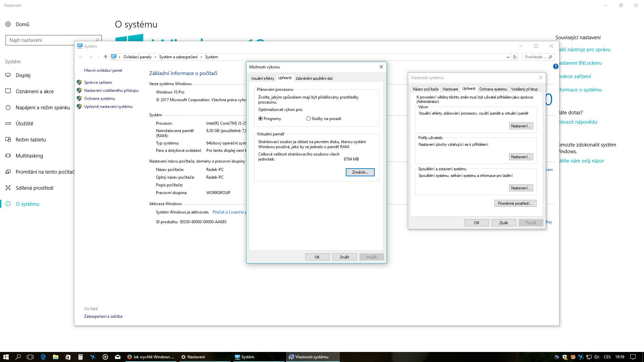This screenshot has height=362, width=644.
Task: Click the refresh icon beside address bar
Action: (515, 57)
